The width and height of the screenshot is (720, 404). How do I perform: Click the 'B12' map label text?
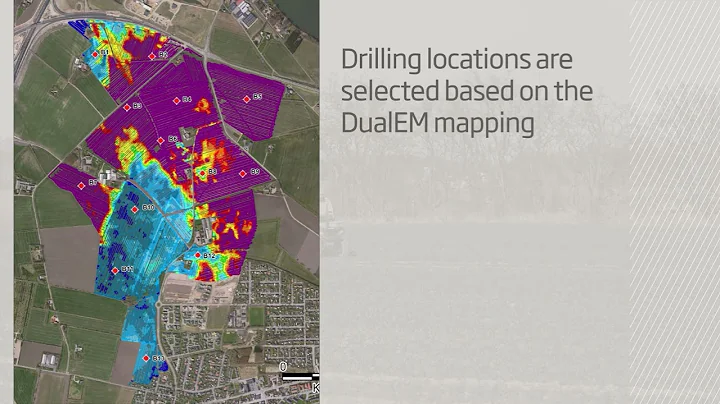(x=209, y=255)
